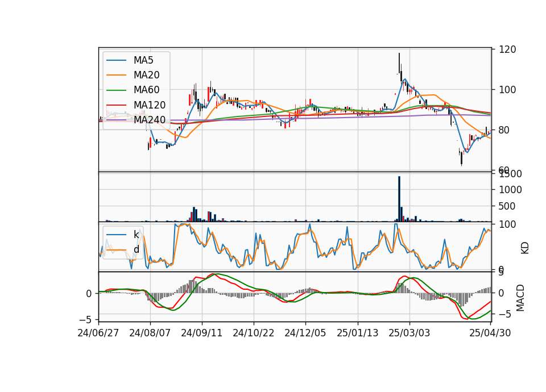The height and width of the screenshot is (392, 546).
Task: Click the orange MA20 legend line sample
Action: [116, 75]
